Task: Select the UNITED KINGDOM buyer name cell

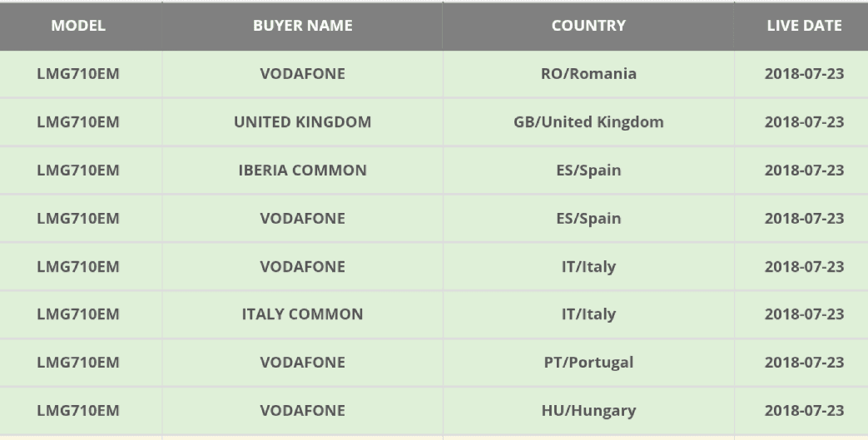Action: 303,121
